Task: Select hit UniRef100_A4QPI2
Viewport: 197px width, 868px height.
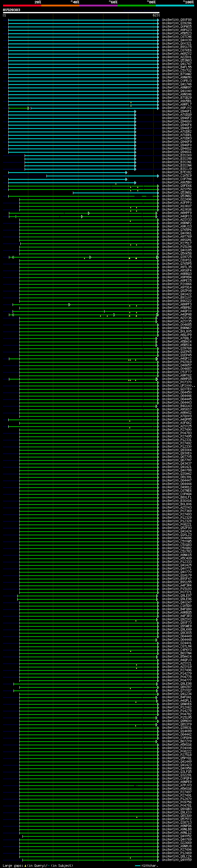Action: point(177,358)
